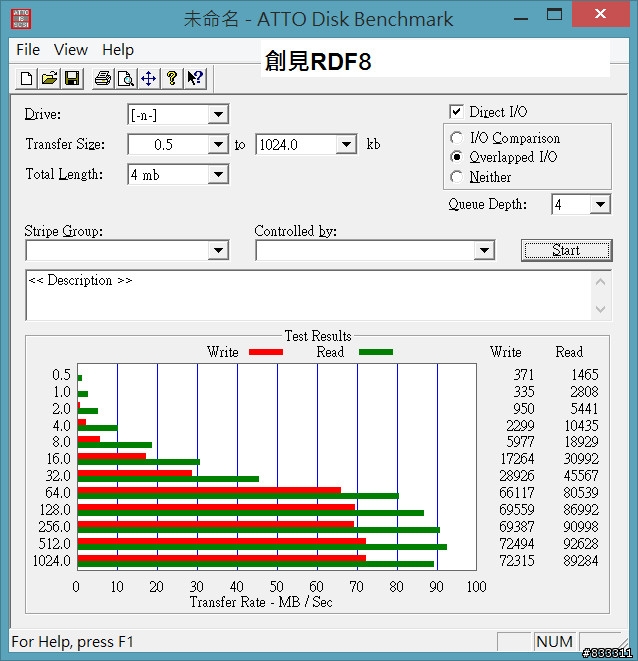Viewport: 638px width, 661px height.
Task: Close the ATTO Disk Benchmark window
Action: pos(600,14)
